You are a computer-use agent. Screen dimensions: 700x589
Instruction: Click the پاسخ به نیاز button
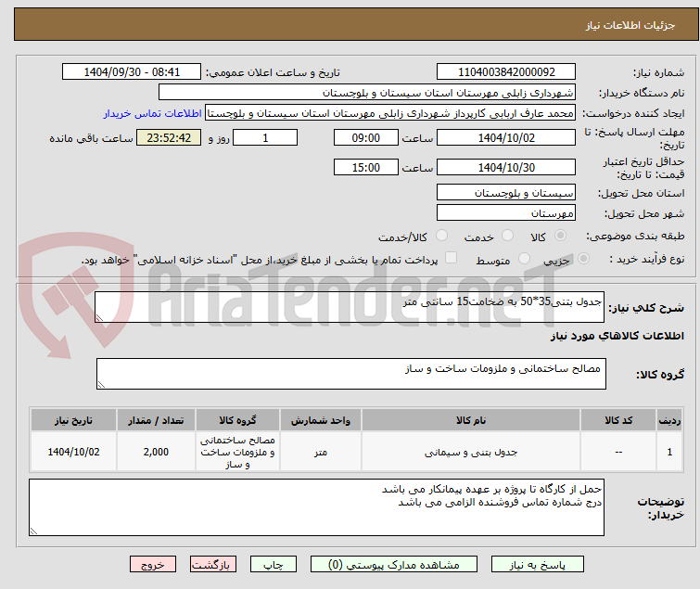(538, 565)
